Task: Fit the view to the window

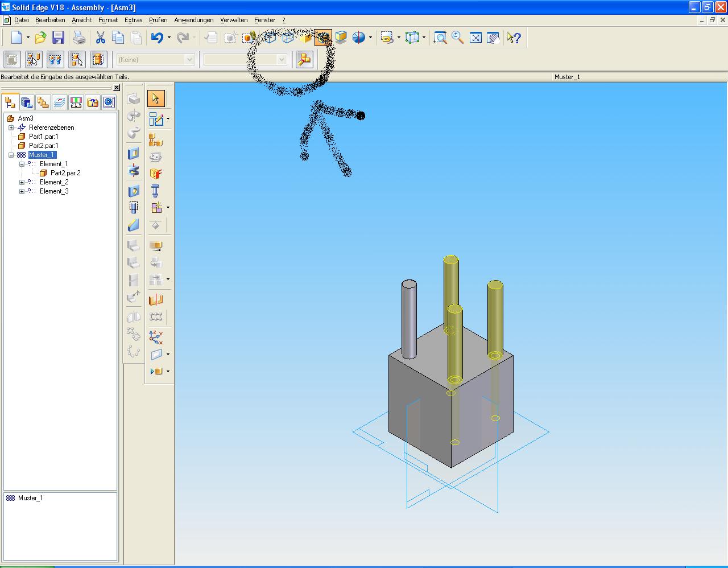Action: pos(475,38)
